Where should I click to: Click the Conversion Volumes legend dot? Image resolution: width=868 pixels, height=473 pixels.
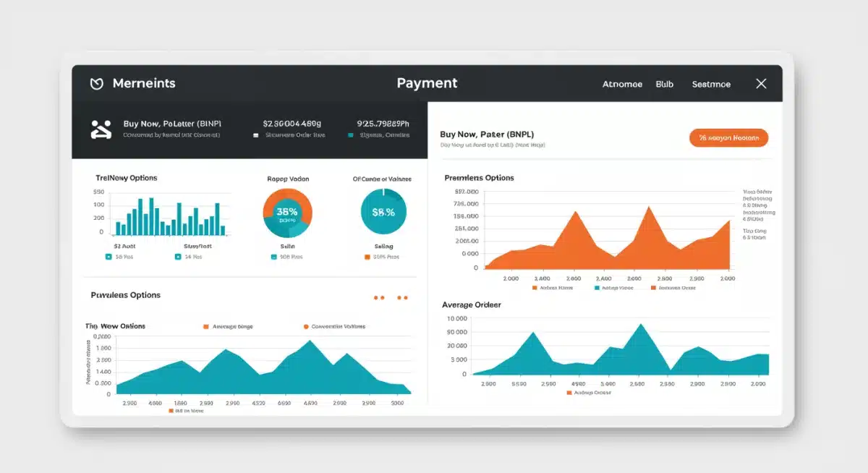tap(305, 325)
